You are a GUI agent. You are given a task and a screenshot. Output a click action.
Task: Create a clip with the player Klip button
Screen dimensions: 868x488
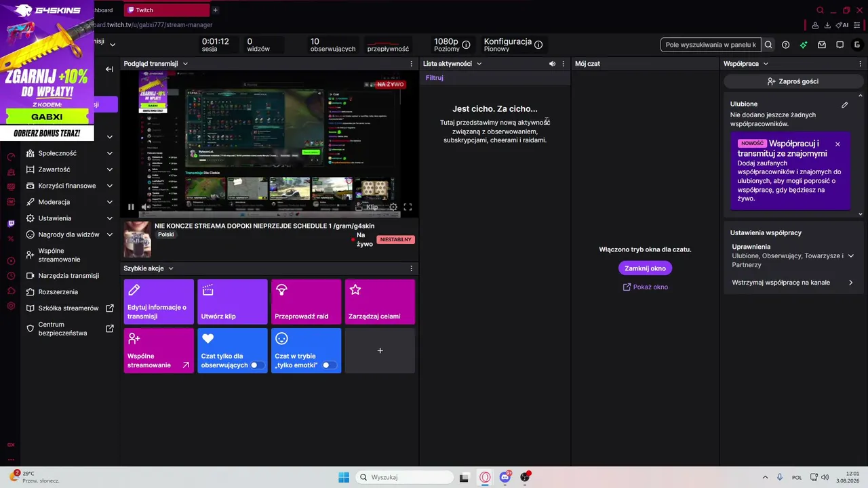(x=367, y=207)
